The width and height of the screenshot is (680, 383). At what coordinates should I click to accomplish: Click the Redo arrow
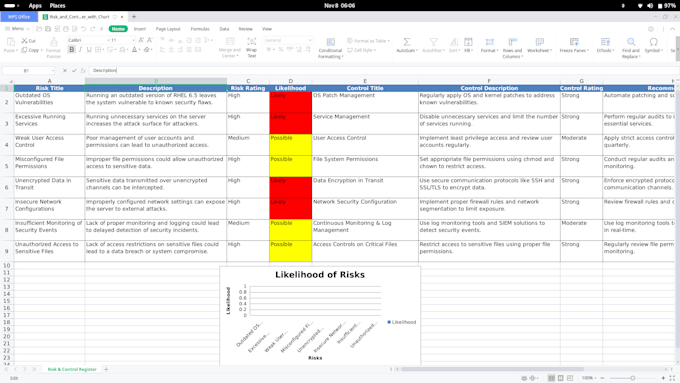(92, 29)
